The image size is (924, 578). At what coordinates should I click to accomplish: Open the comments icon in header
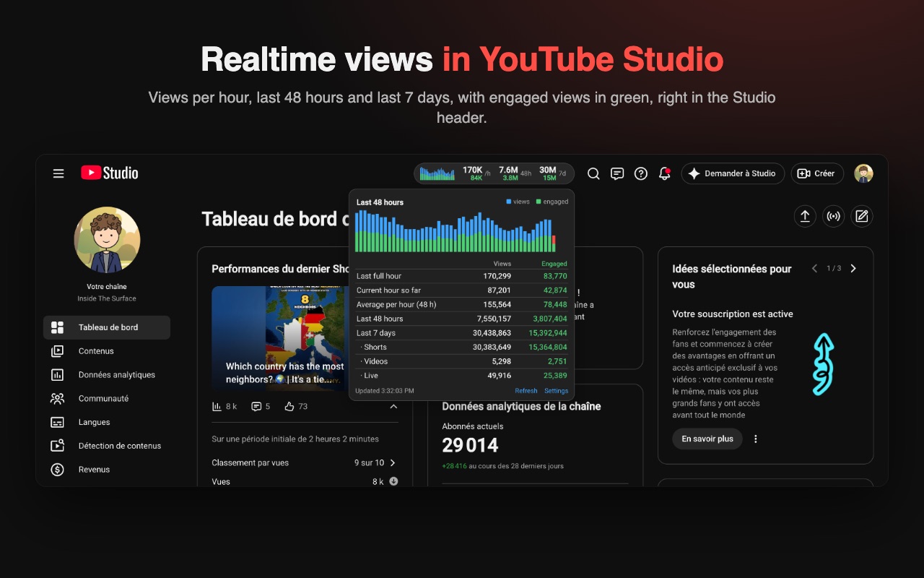[x=617, y=173]
